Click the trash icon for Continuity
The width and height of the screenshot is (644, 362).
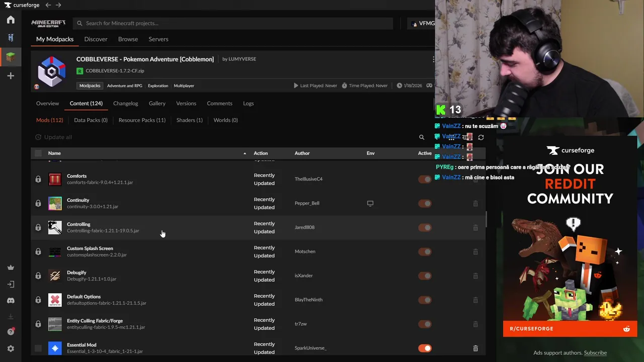coord(475,203)
